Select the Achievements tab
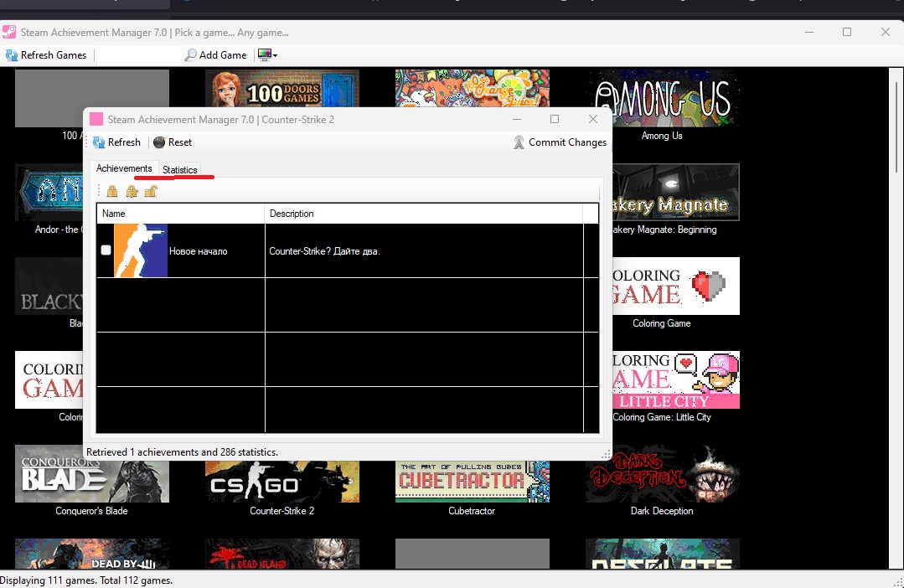 coord(124,168)
